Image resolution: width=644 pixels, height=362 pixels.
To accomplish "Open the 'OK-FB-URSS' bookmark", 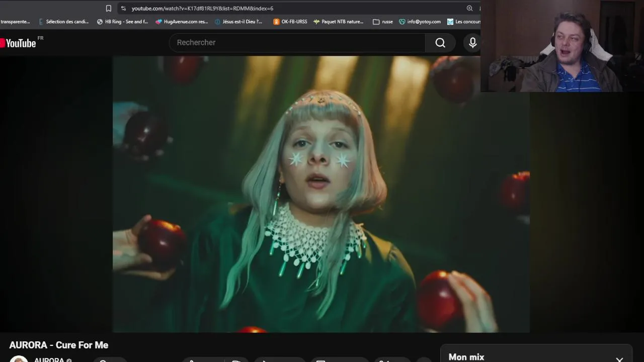I will coord(290,22).
